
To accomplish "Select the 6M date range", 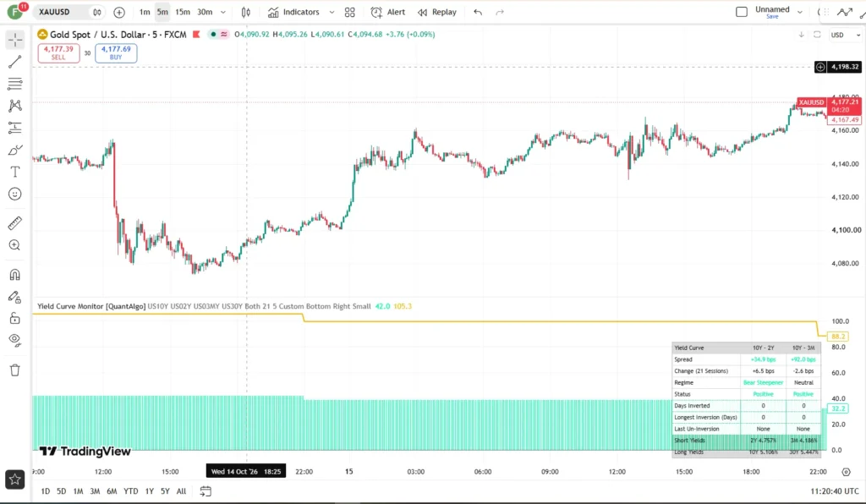I will click(112, 490).
